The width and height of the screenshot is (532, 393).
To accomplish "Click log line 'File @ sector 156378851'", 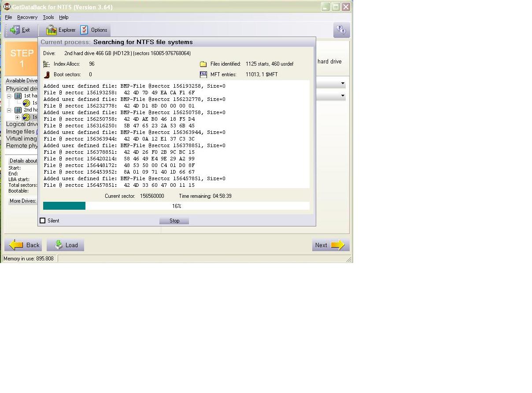I will [x=119, y=152].
